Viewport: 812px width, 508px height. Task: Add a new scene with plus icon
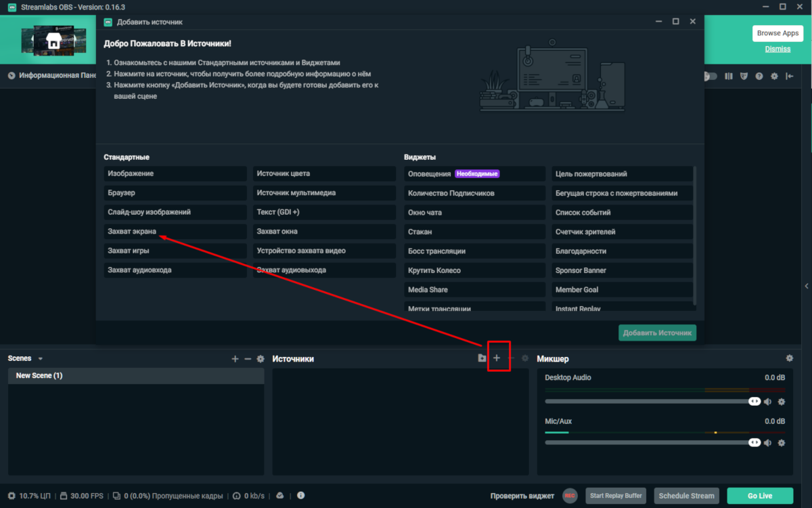[235, 359]
